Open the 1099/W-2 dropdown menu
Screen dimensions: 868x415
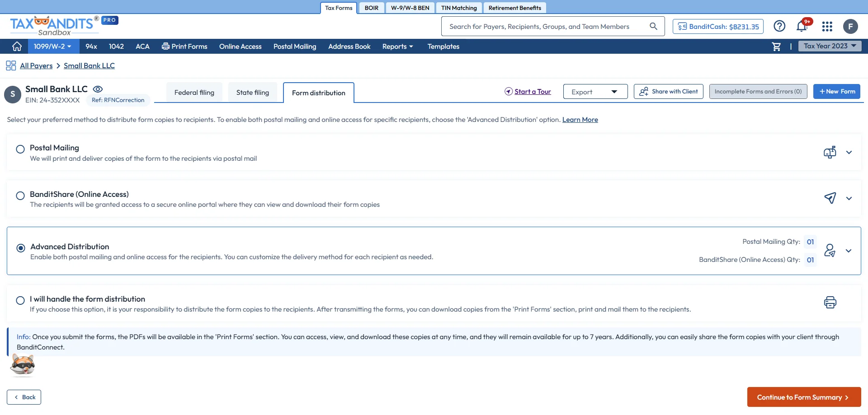53,47
